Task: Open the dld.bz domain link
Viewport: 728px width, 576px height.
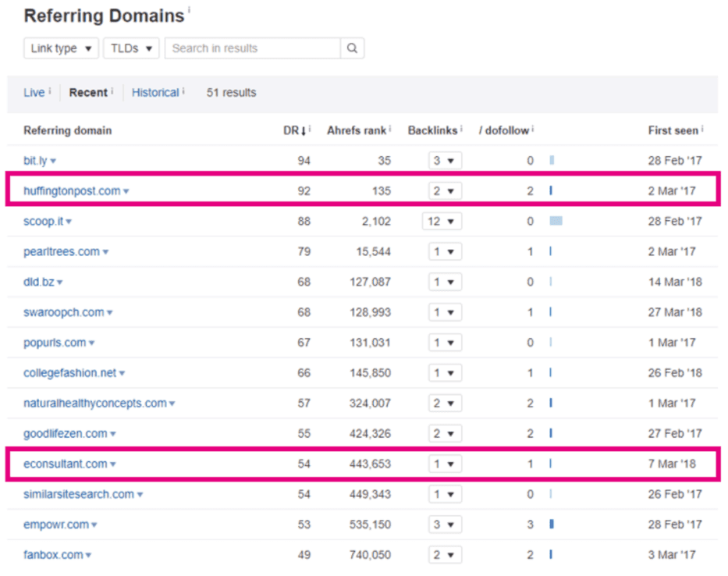Action: pyautogui.click(x=39, y=282)
